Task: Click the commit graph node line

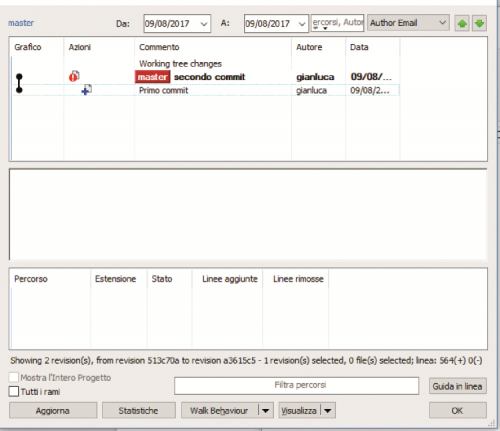Action: [19, 83]
